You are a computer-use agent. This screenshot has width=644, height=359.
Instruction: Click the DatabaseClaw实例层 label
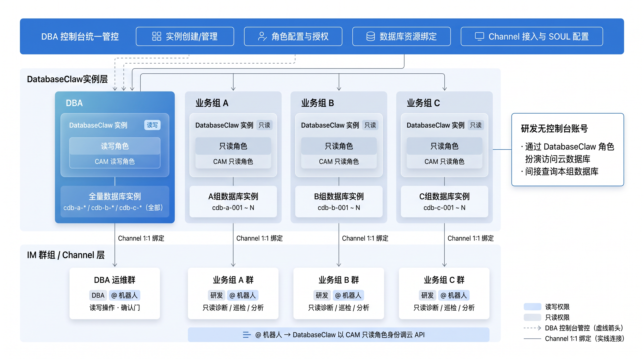tap(67, 79)
